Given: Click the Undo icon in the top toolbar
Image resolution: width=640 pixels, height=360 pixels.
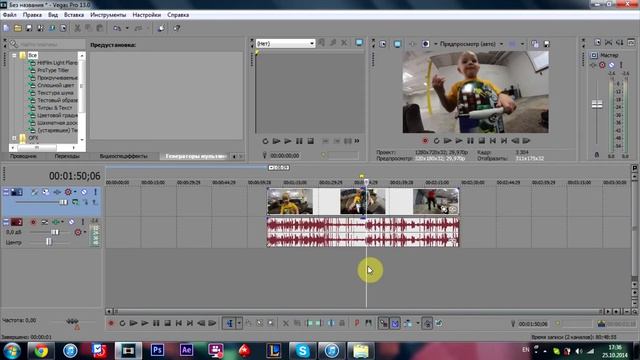Looking at the screenshot, I should click(117, 28).
